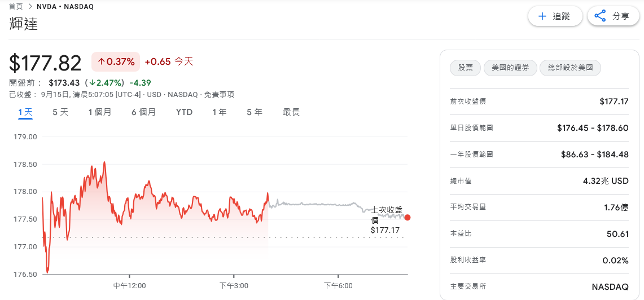Open the 首頁 breadcrumb link
Viewport: 644px width, 300px height.
pyautogui.click(x=16, y=7)
